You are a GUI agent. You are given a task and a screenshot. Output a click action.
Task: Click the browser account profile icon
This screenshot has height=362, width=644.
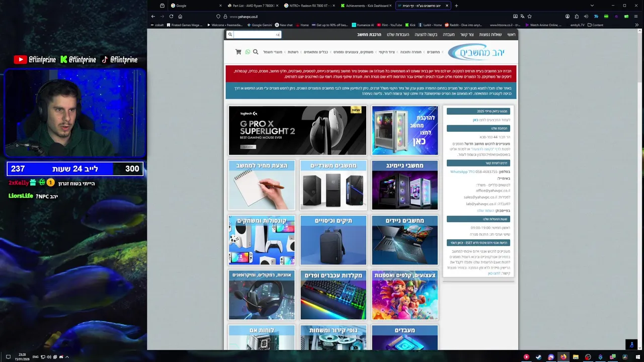point(567,17)
